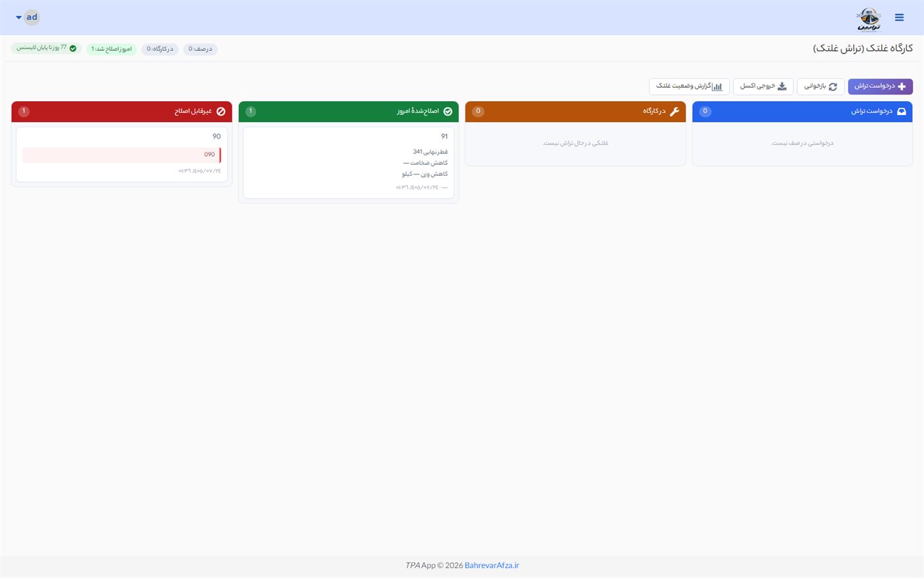Click the plus icon on درخواست تراش button
This screenshot has height=578, width=924.
click(x=902, y=87)
